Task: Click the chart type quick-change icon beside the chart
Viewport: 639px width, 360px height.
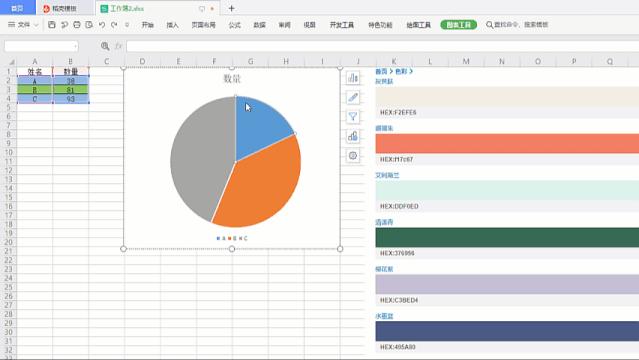Action: point(353,136)
